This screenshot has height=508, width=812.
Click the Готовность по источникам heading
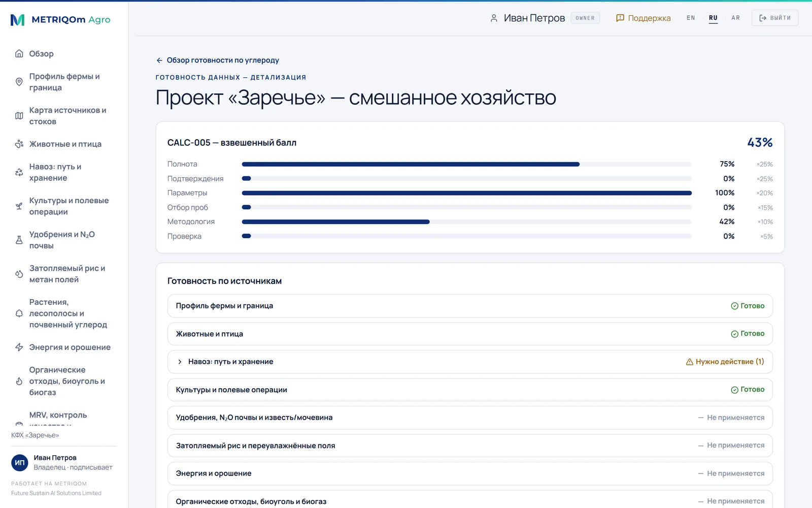[x=224, y=281]
